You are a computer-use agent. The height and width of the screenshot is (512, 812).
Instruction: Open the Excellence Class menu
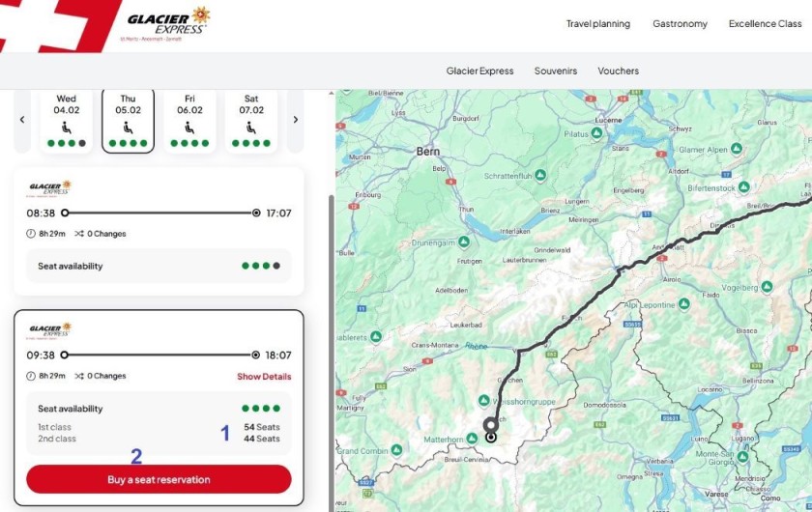765,24
